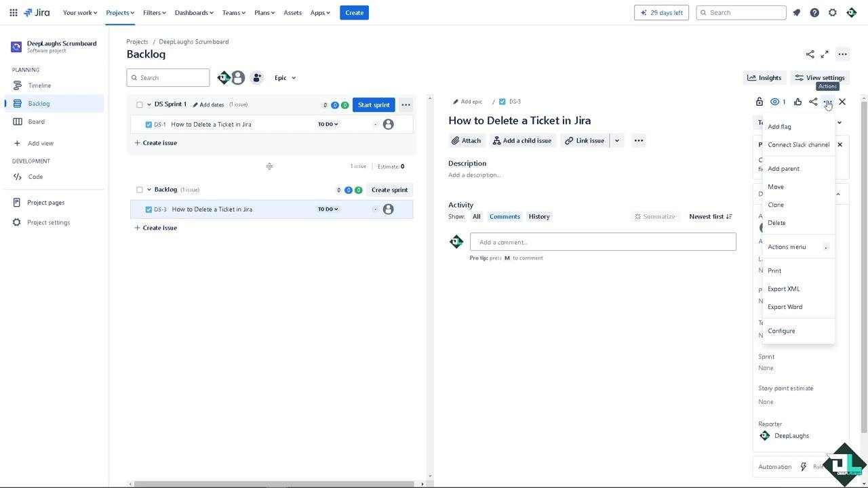Screen dimensions: 868x488
Task: Choose Move from the Actions menu
Action: point(798,187)
